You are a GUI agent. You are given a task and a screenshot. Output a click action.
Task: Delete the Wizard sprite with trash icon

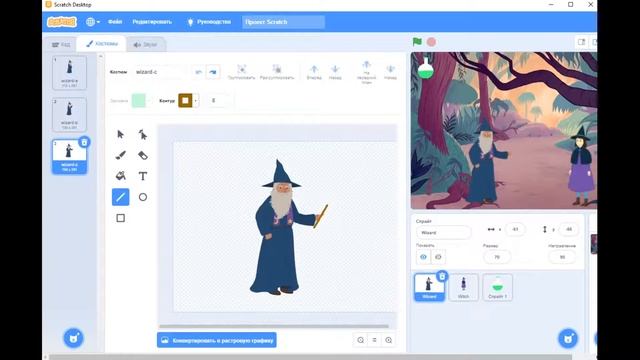click(442, 277)
